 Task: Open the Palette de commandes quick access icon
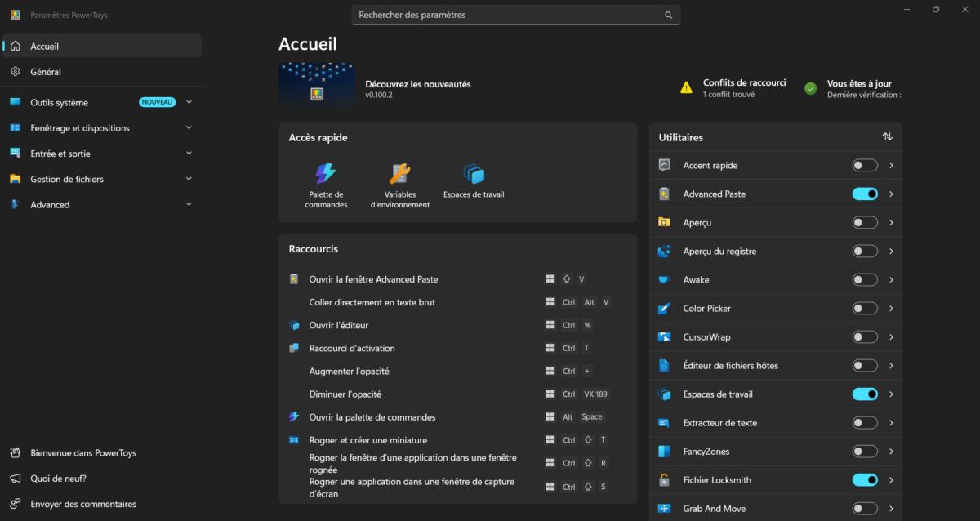coord(326,173)
